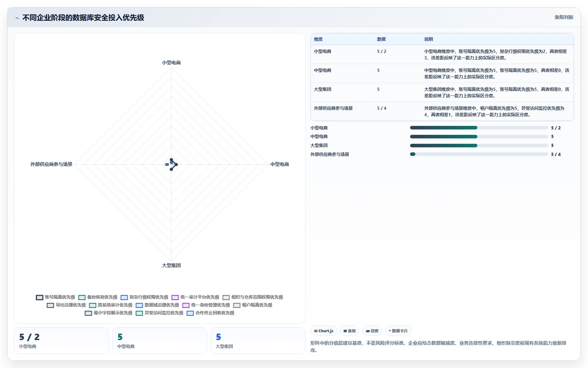Image resolution: width=588 pixels, height=368 pixels.
Task: Toggle the 合作终止回收优先级 legend item
Action: (210, 313)
